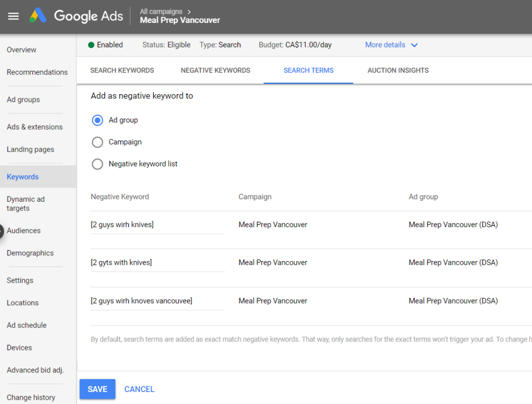Screen dimensions: 532x404
Task: Edit the 'knoves vancouvee' negative keyword field
Action: click(x=157, y=301)
